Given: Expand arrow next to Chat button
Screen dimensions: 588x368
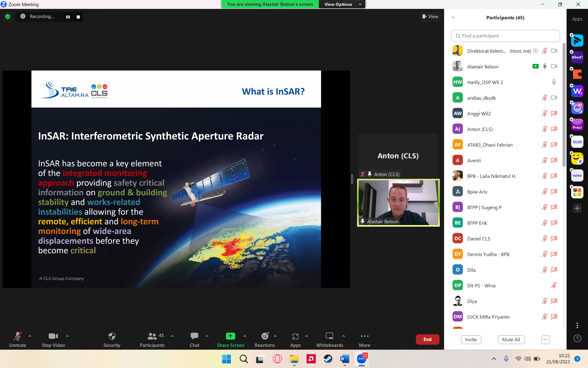Looking at the screenshot, I should 207,336.
